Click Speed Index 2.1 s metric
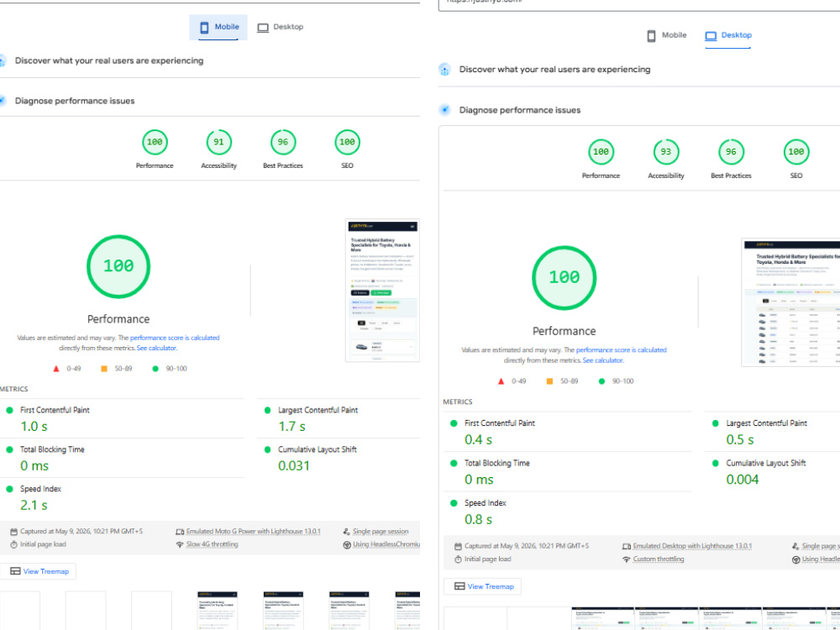 [122, 497]
